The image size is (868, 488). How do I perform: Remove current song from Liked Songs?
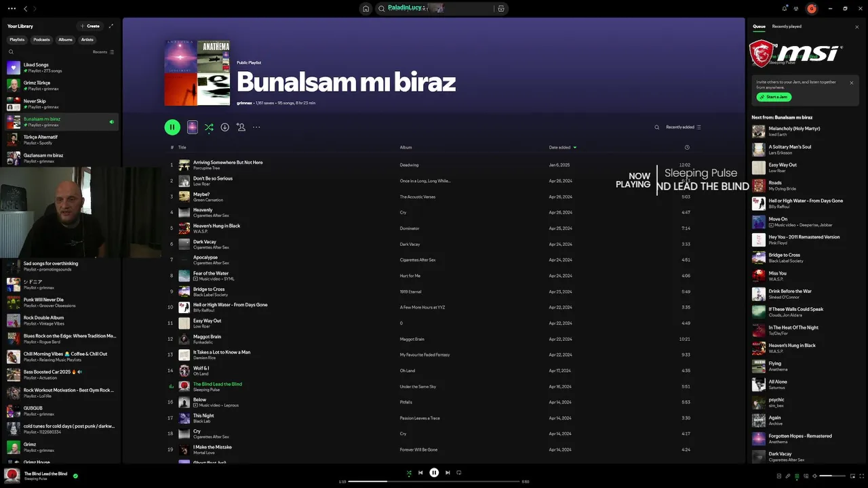tap(75, 476)
